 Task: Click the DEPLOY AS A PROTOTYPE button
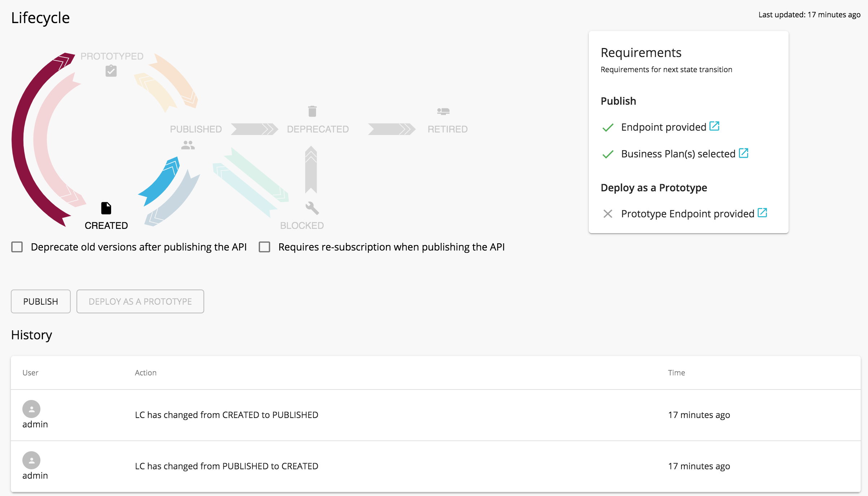[140, 301]
